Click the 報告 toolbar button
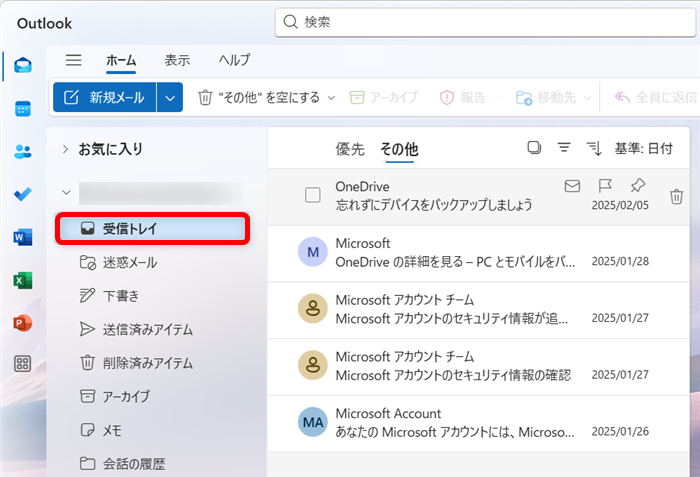The image size is (700, 477). pyautogui.click(x=462, y=97)
